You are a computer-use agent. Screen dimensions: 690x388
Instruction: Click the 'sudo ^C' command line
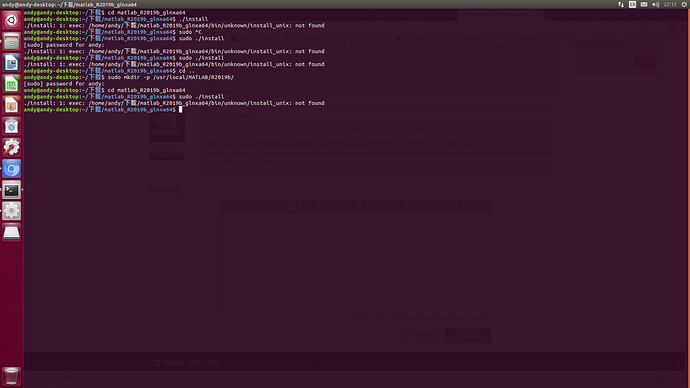coord(113,32)
